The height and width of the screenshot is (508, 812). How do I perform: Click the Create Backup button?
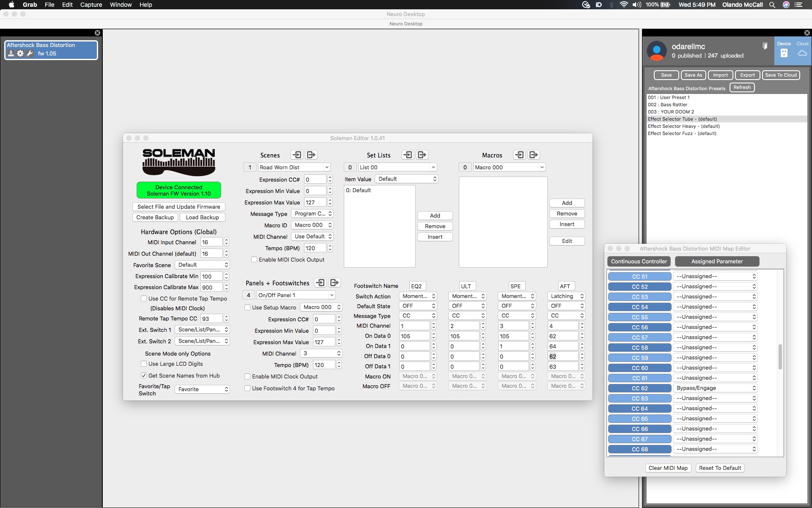pyautogui.click(x=155, y=218)
